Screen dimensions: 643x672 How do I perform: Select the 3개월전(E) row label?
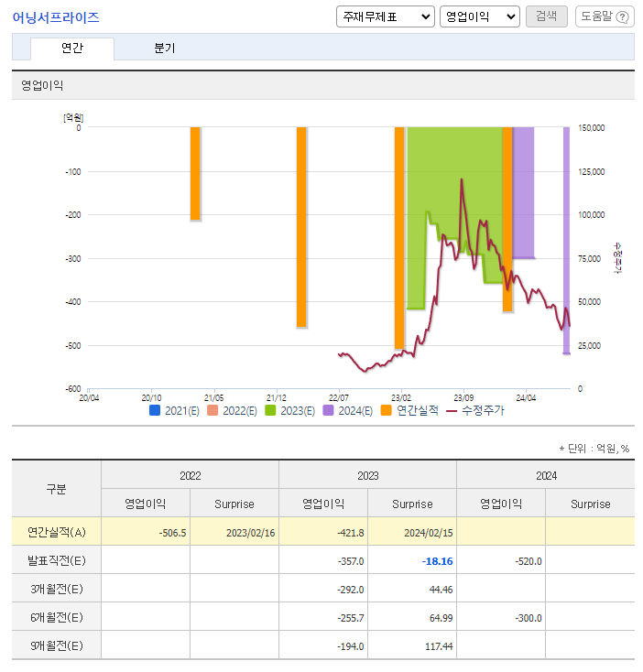pos(56,589)
